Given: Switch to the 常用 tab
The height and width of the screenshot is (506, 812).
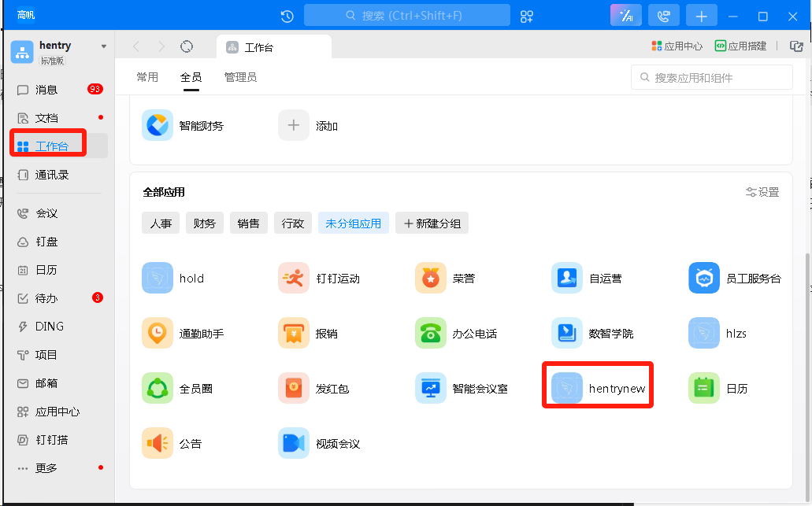Looking at the screenshot, I should [147, 77].
